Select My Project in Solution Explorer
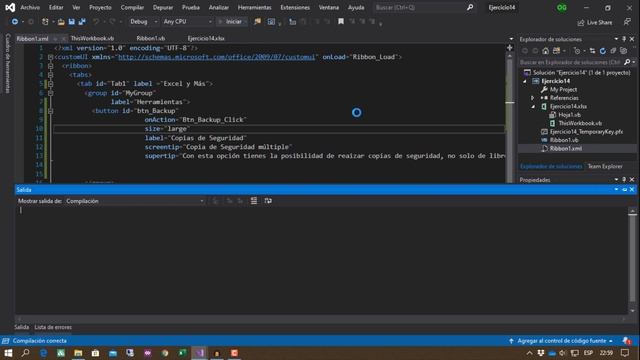Screen dimensions: 640x360 tap(563, 90)
